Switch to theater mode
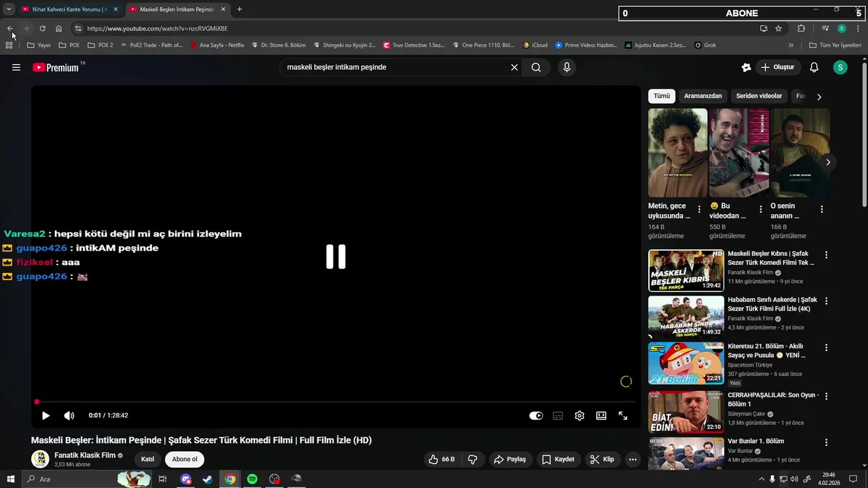 tap(601, 415)
